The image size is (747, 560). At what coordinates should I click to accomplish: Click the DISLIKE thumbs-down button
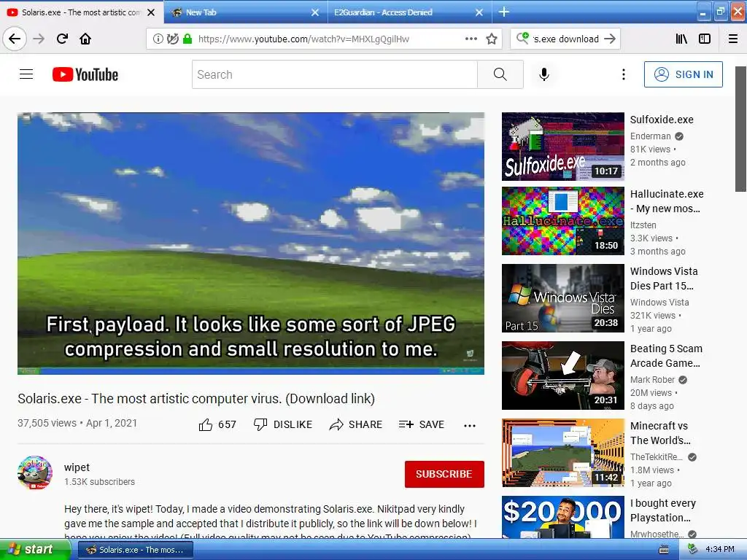[x=283, y=424]
